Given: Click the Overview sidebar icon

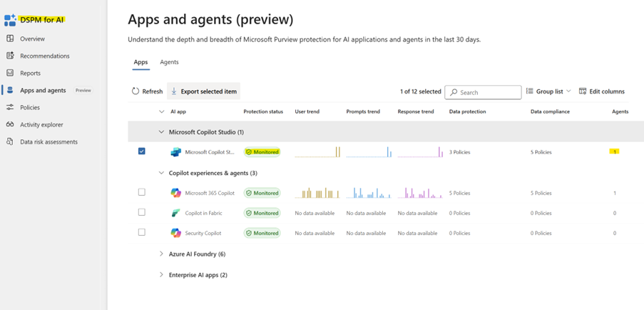Looking at the screenshot, I should (x=10, y=39).
